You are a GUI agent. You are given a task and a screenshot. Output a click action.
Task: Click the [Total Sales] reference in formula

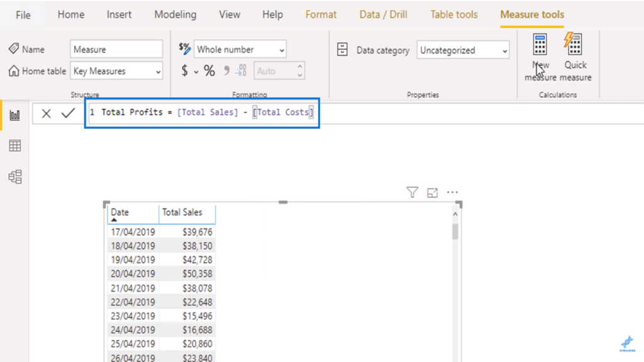pos(208,112)
